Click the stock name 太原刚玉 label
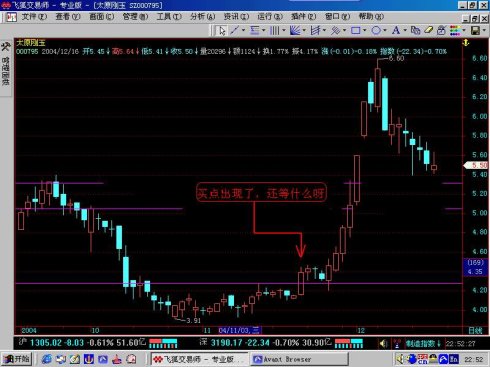 (31, 43)
